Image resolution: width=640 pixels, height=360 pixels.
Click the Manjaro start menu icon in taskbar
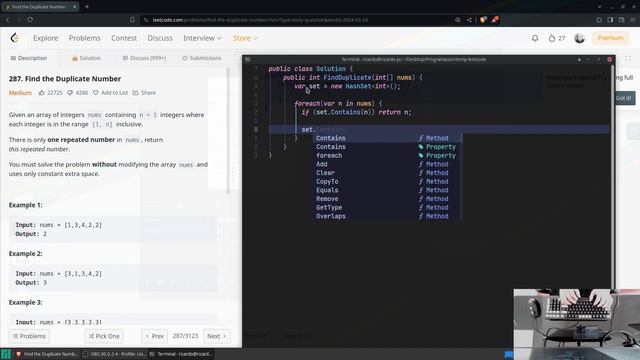pos(6,354)
